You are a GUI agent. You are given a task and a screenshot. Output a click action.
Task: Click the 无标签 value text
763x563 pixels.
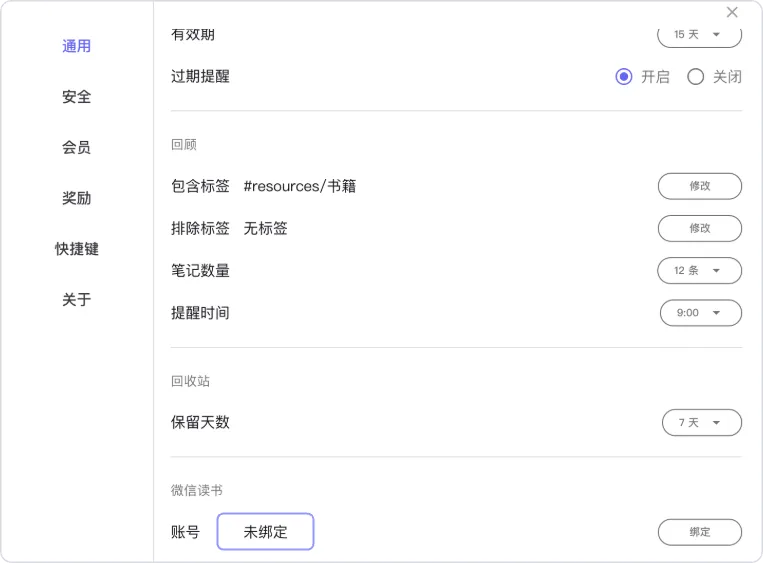[265, 228]
